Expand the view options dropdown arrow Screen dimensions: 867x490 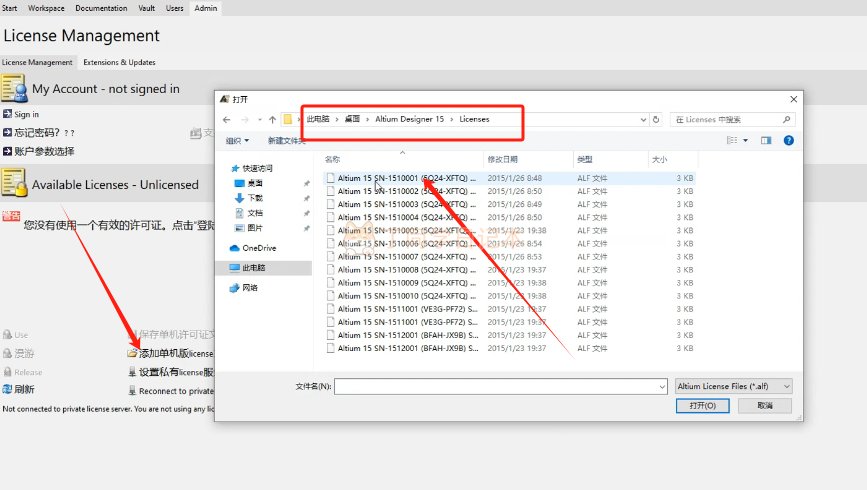746,141
